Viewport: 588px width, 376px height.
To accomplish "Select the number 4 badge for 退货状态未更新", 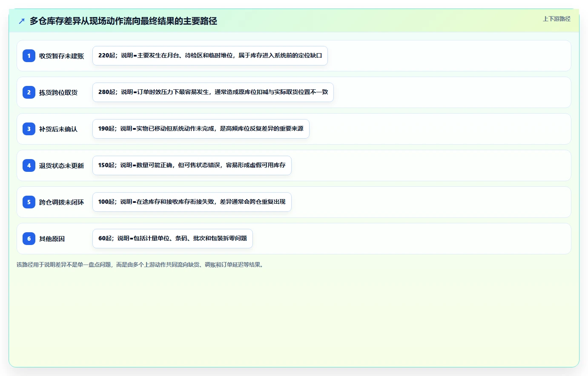I will (29, 165).
